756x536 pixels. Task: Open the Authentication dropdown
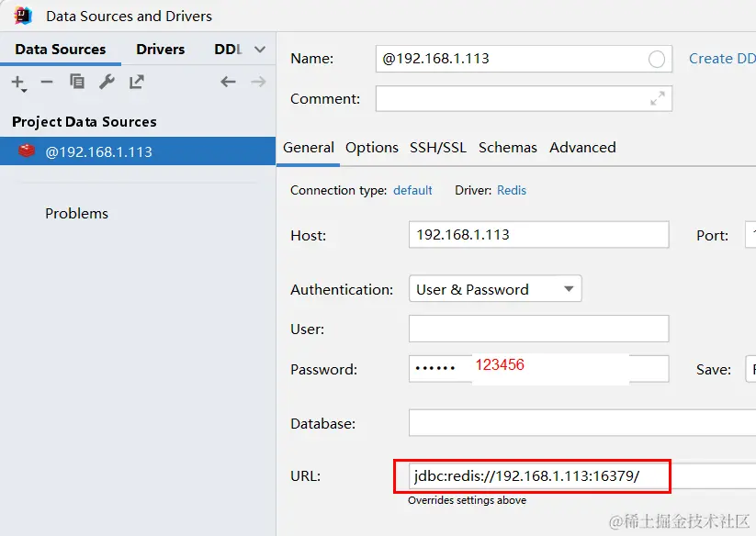coord(495,289)
